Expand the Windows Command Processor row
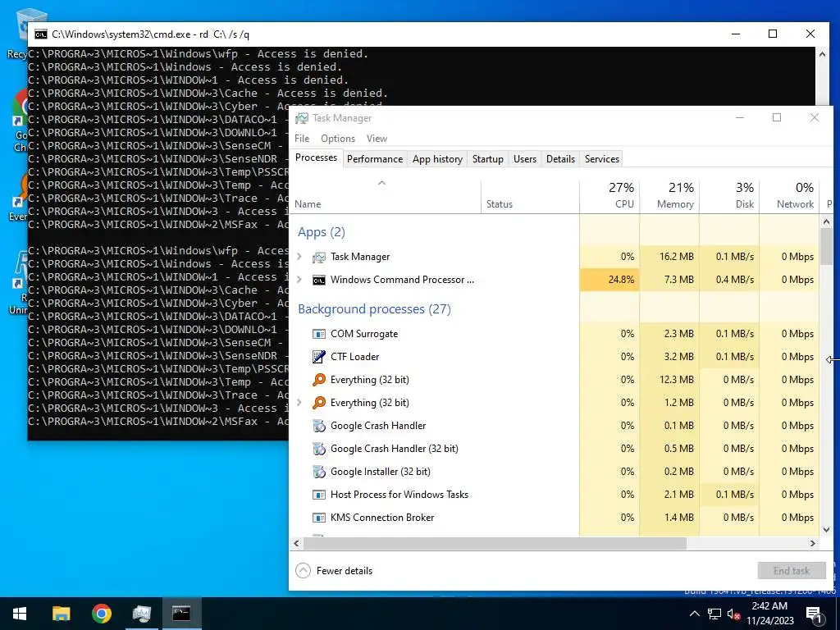Screen dimensions: 840x630 [x=299, y=280]
